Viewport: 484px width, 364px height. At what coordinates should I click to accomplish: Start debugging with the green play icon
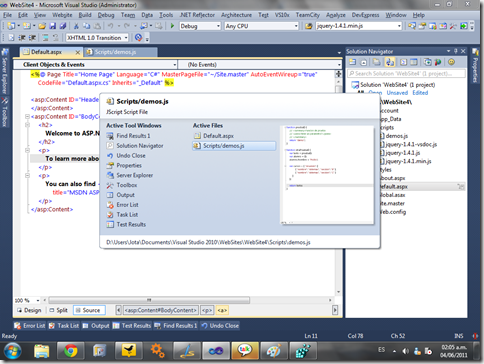tap(172, 26)
